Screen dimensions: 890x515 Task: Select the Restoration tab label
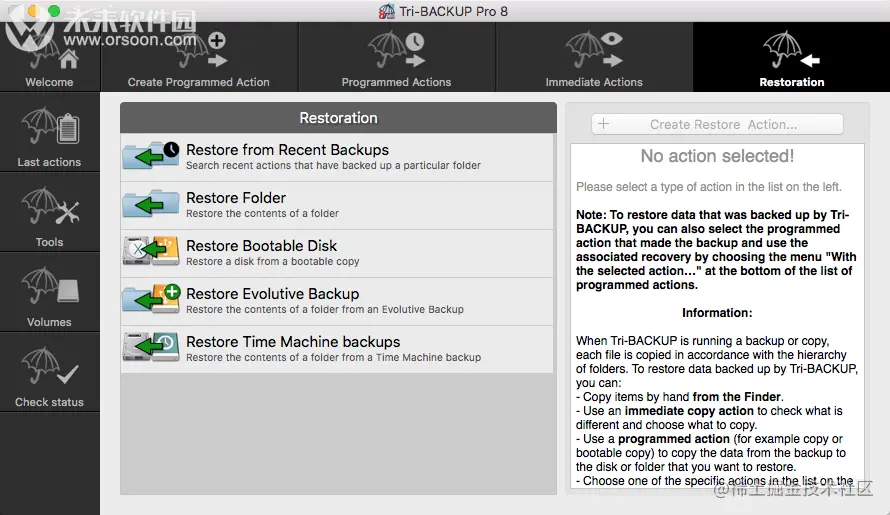(792, 82)
